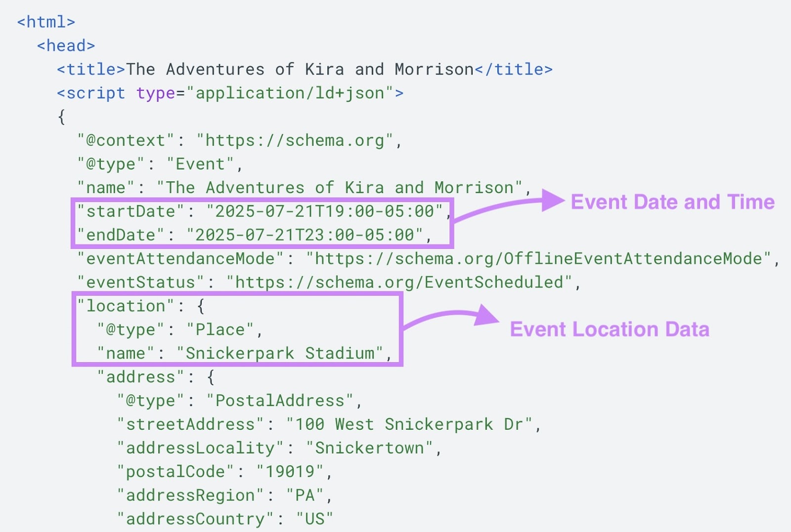Click the "100 West Snickerpark Dr" value
The image size is (791, 532).
(x=409, y=425)
